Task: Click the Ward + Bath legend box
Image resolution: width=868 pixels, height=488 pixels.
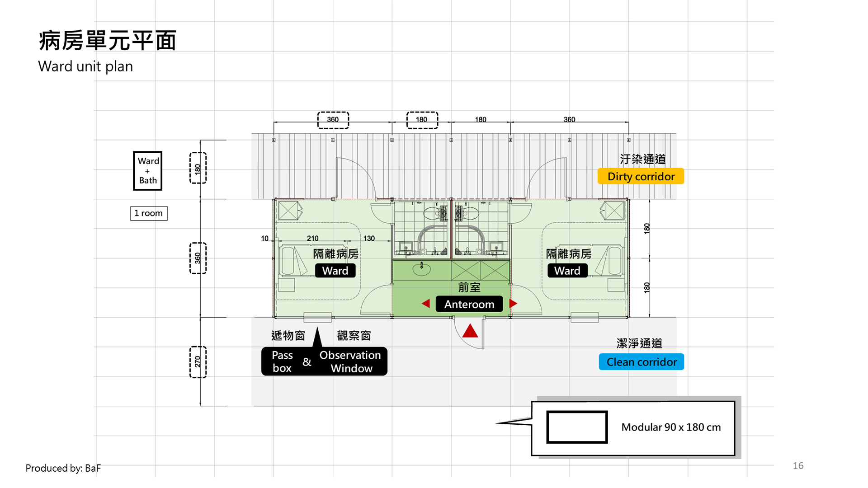Action: (x=148, y=171)
